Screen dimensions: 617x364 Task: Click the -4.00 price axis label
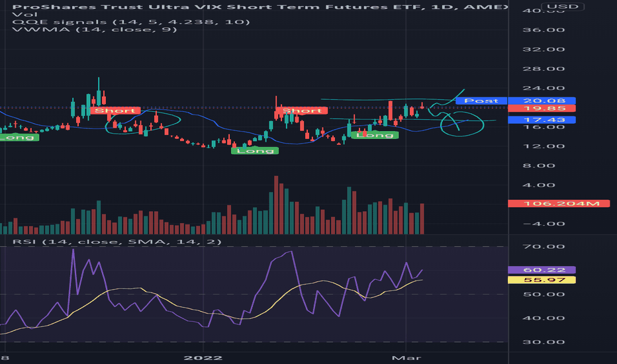point(544,224)
